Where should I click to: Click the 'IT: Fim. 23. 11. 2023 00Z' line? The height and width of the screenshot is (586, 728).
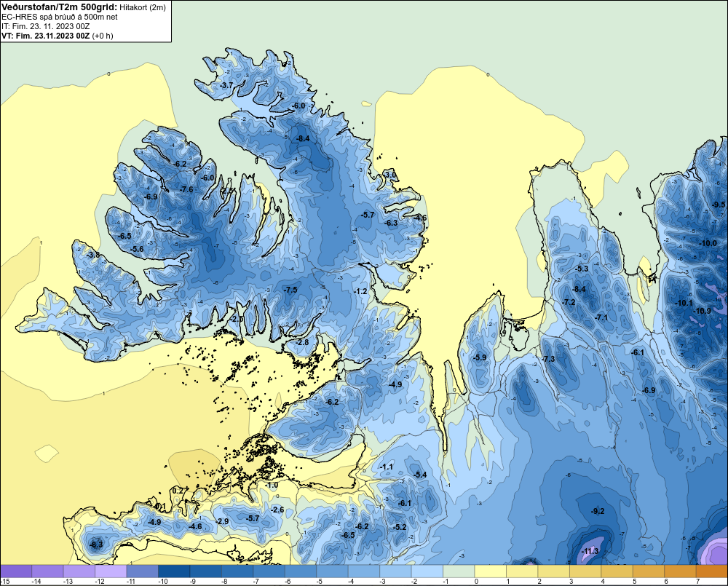pos(45,26)
